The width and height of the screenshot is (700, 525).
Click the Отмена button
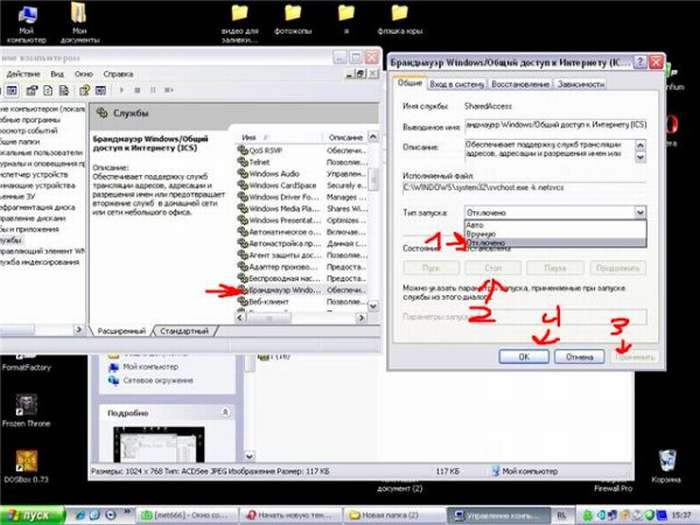coord(579,357)
